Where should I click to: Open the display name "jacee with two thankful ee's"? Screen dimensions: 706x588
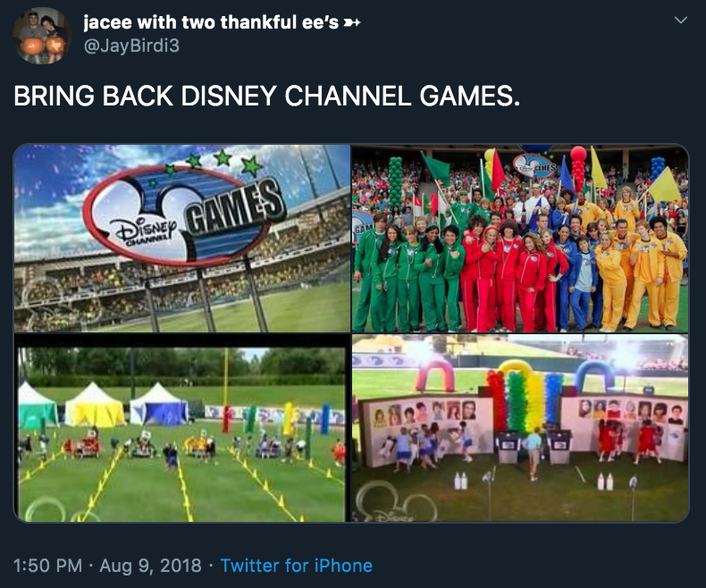pyautogui.click(x=211, y=22)
